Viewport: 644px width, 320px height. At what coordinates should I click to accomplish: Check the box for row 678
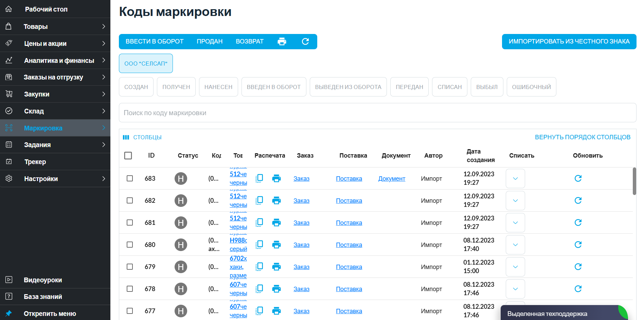pyautogui.click(x=130, y=289)
